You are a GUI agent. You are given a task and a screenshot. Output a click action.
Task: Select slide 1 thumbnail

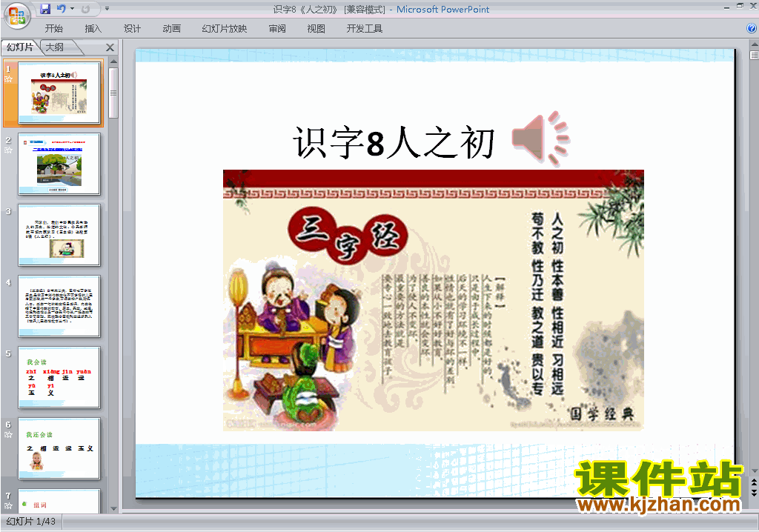click(59, 93)
